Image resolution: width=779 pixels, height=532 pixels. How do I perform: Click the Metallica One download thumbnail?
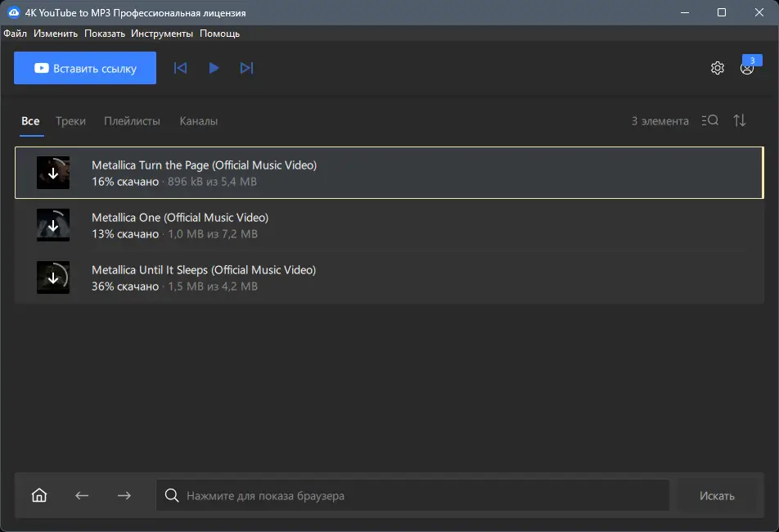coord(53,225)
